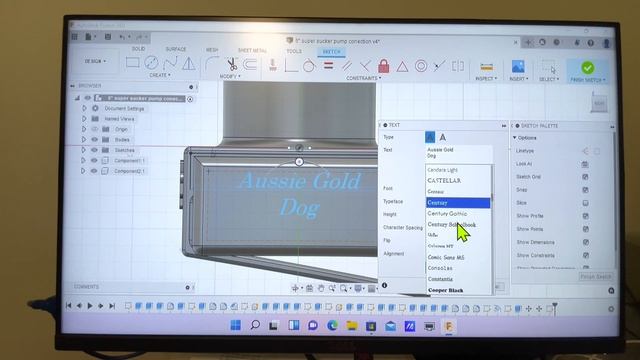This screenshot has height=360, width=640.
Task: Toggle the Sketch Grid checkbox
Action: [585, 177]
